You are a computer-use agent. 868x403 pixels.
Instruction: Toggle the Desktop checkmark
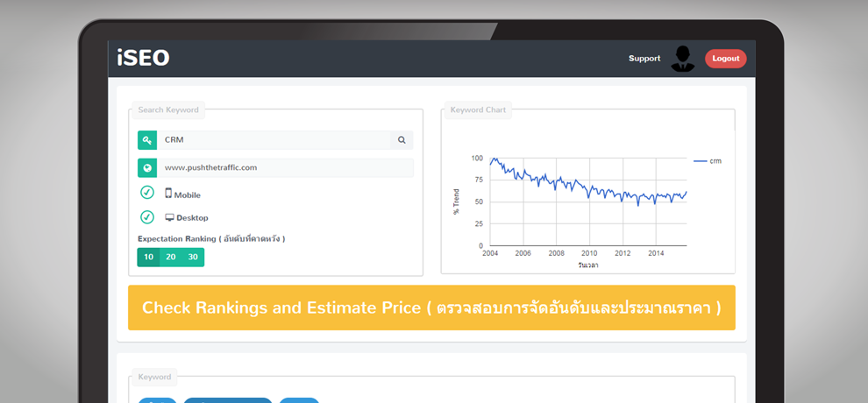146,217
